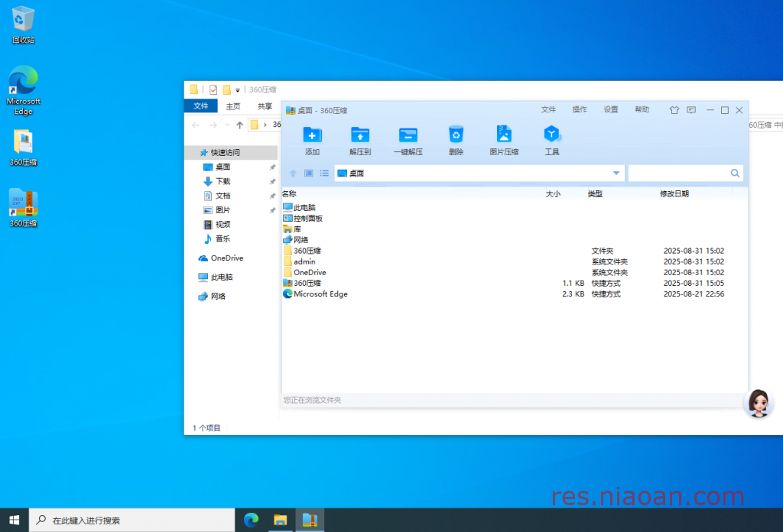Image resolution: width=783 pixels, height=532 pixels.
Task: Open the Explorer quick access toolbar dropdown
Action: click(x=238, y=90)
